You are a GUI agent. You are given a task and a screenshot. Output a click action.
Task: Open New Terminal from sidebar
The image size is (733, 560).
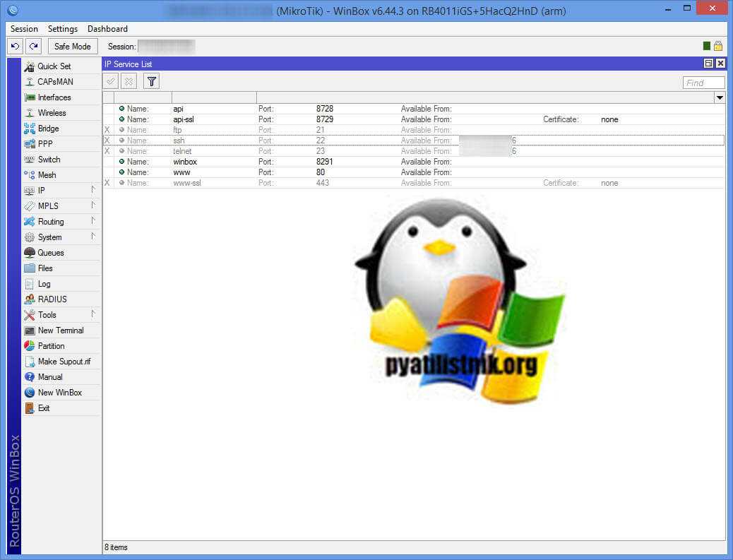click(x=61, y=330)
